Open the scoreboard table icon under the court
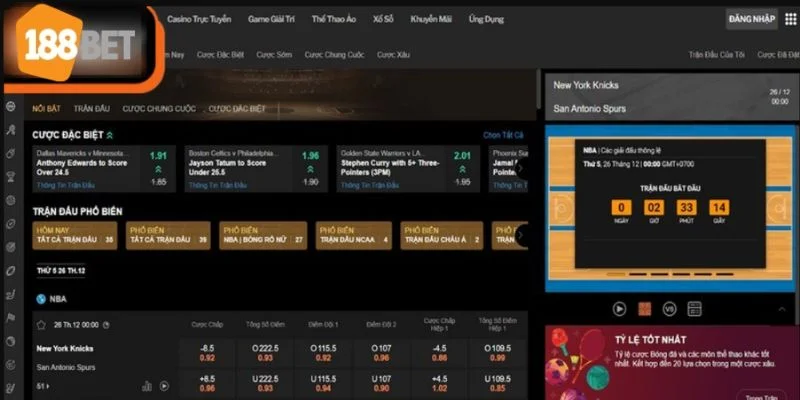Screen dimensions: 800x400 click(694, 309)
